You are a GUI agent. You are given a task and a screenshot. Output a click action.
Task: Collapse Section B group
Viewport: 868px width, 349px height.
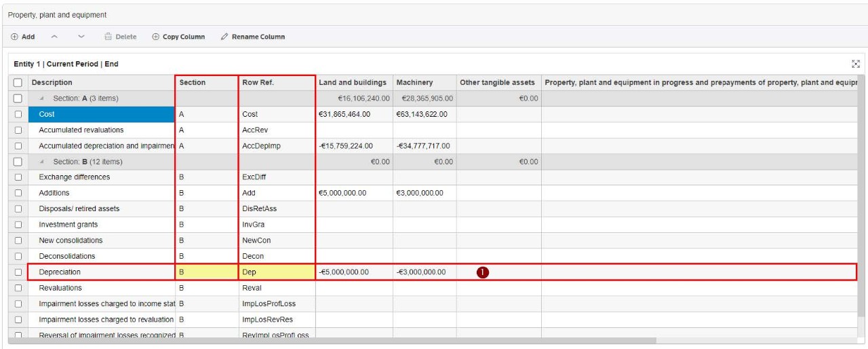coord(42,162)
